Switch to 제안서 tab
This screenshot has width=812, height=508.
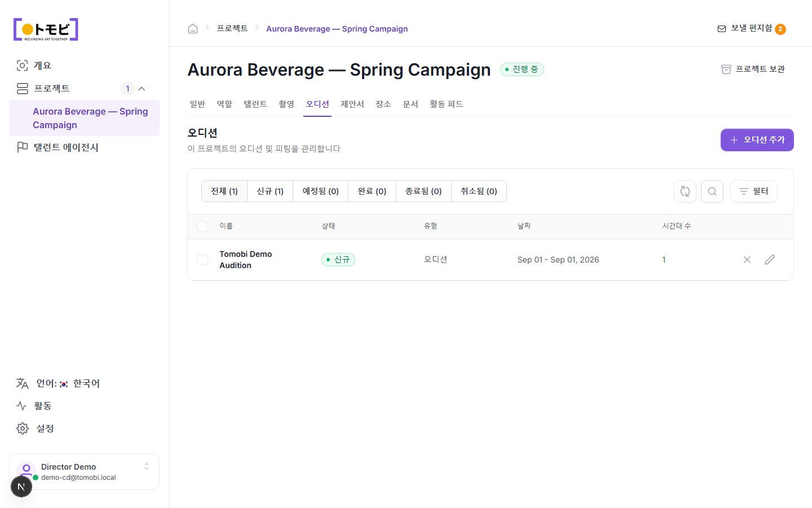click(x=352, y=104)
